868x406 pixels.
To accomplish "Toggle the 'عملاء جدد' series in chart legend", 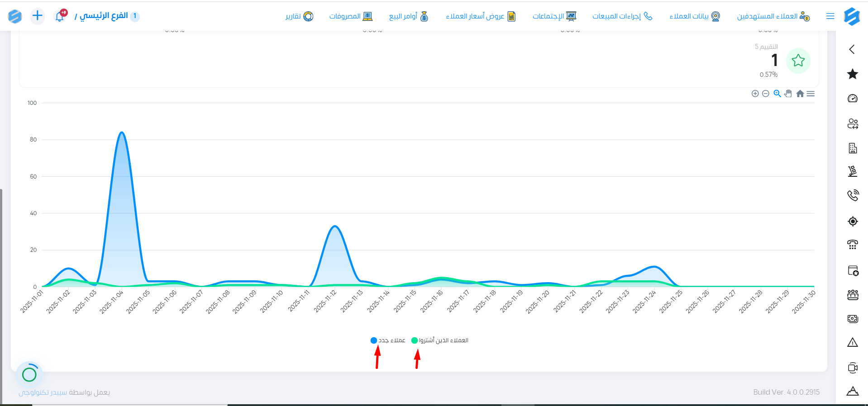I will click(388, 340).
